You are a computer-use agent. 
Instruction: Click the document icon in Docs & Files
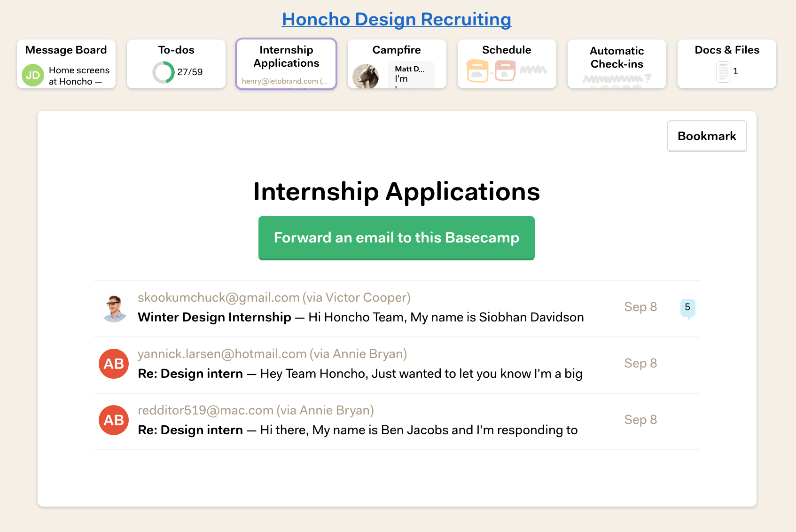click(724, 72)
